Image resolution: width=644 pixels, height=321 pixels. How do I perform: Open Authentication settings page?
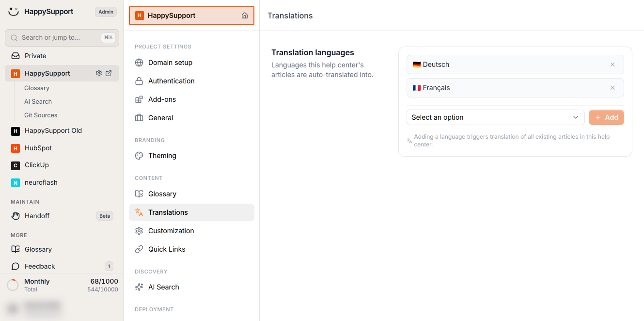point(191,81)
